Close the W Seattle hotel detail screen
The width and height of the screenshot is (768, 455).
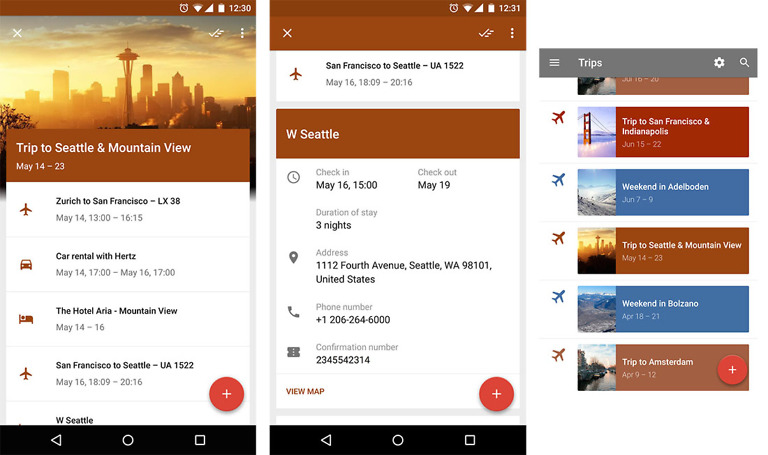[288, 33]
